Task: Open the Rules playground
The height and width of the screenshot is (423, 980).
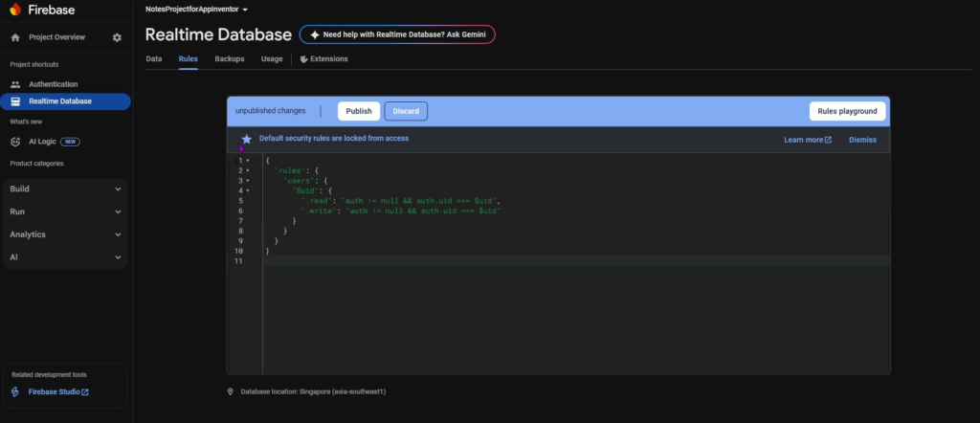Action: 847,111
